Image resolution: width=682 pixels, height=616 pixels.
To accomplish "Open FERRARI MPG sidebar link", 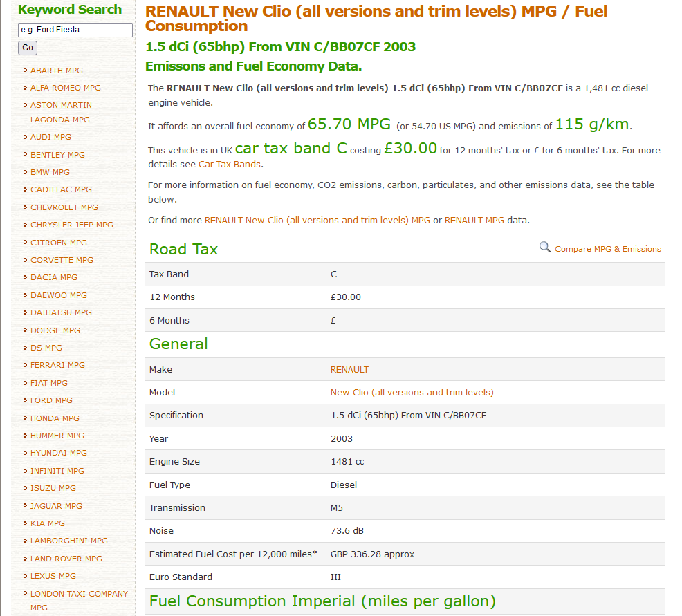I will [x=57, y=365].
